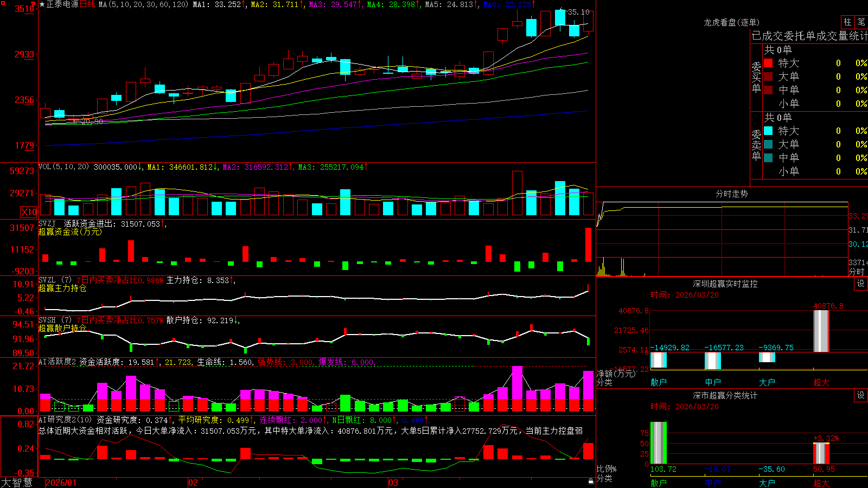The height and width of the screenshot is (488, 868).
Task: Click the 20.90 low price label
Action: point(92,121)
